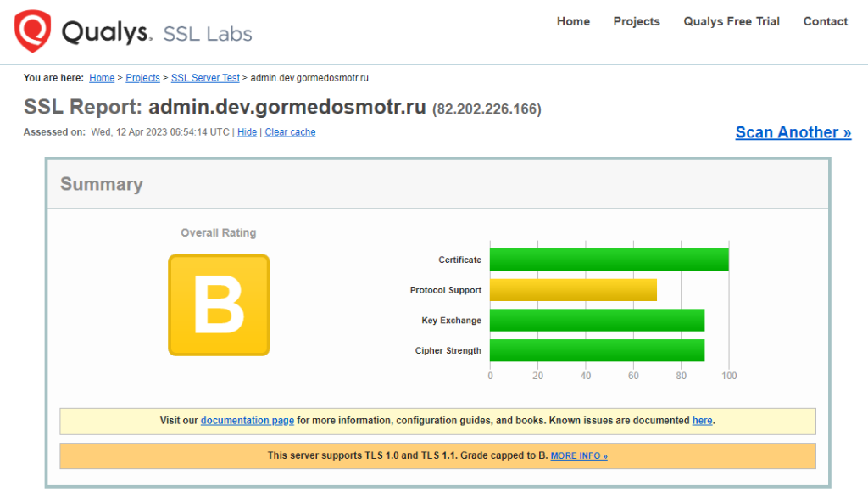The image size is (868, 497).
Task: Select the Qualys wordmark text
Action: pyautogui.click(x=106, y=32)
